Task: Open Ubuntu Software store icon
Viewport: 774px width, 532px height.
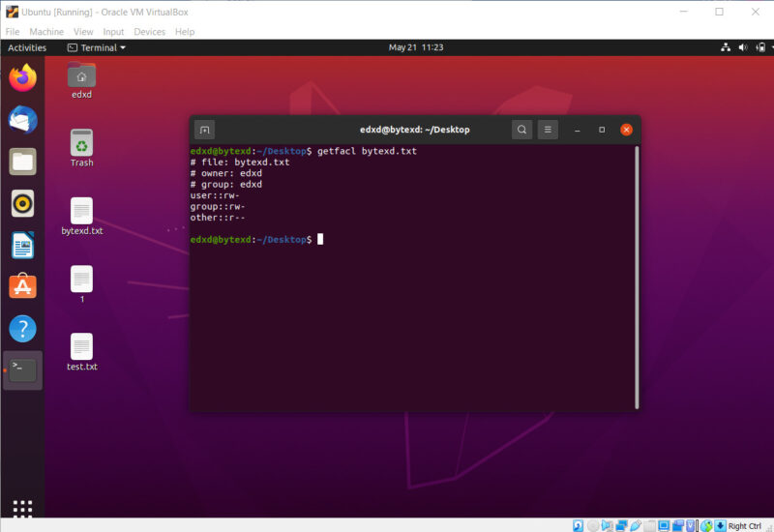Action: [x=23, y=287]
